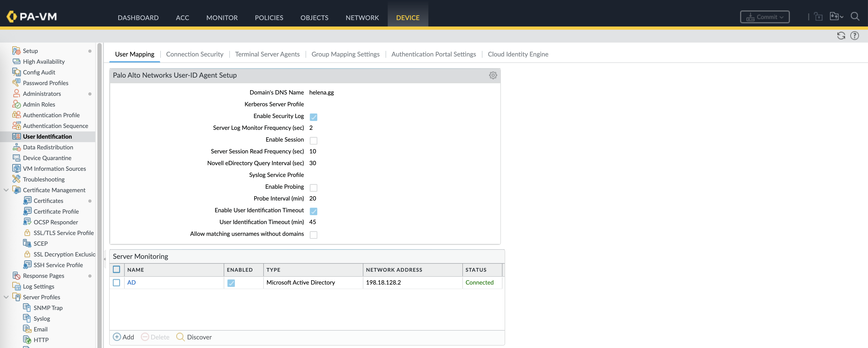868x348 pixels.
Task: Click the Troubleshooting icon in the sidebar
Action: 16,179
